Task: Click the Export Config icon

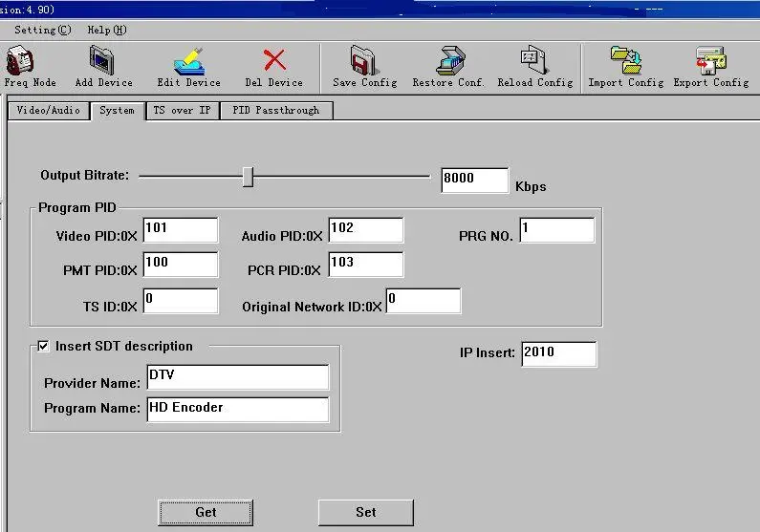Action: click(710, 60)
